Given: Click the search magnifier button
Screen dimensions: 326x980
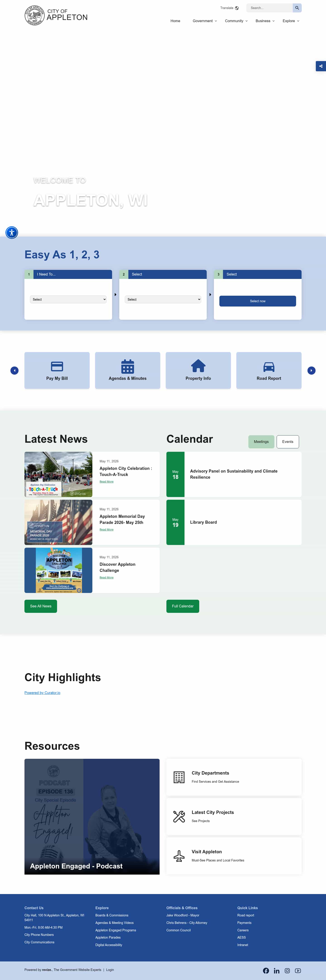Looking at the screenshot, I should [x=297, y=8].
